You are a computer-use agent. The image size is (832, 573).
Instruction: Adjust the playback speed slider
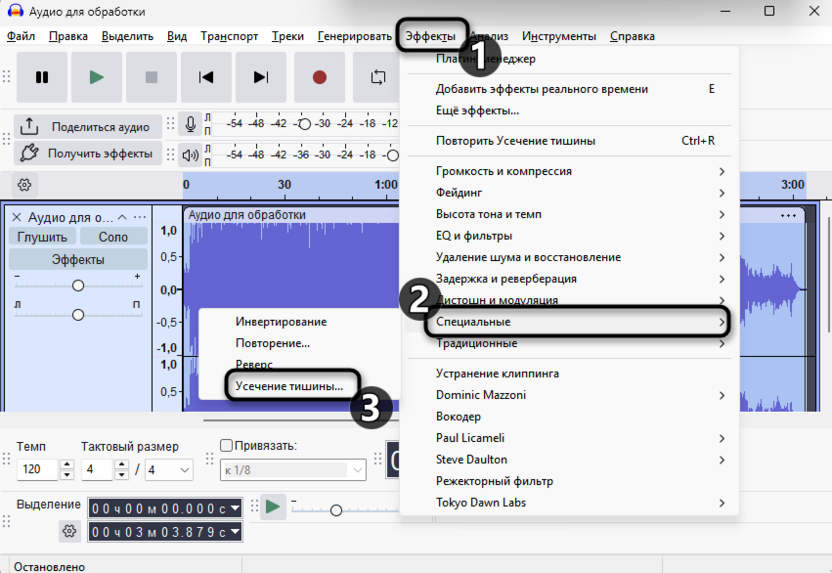(336, 510)
